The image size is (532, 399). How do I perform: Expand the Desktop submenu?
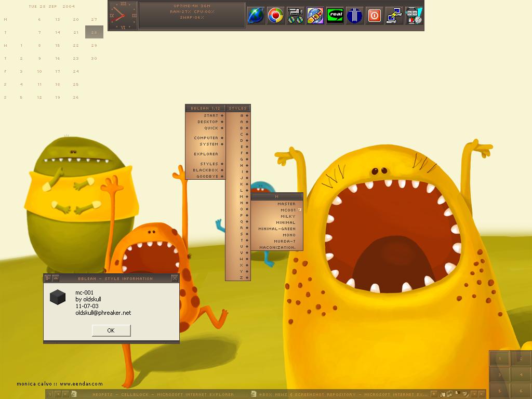(x=205, y=122)
